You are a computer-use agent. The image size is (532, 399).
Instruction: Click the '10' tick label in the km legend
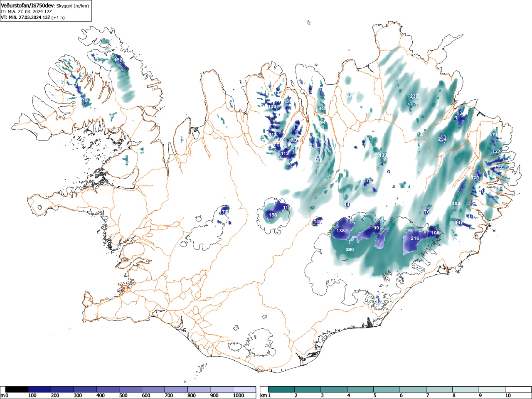(508, 396)
